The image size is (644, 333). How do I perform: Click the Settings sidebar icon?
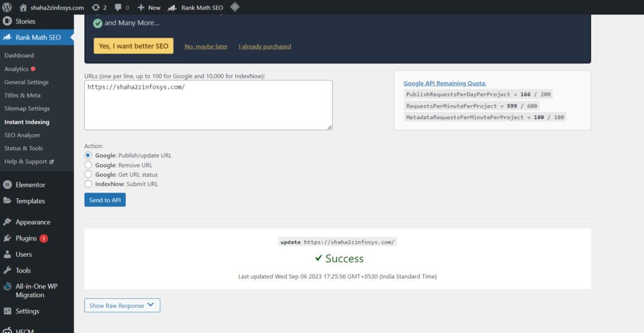(7, 311)
